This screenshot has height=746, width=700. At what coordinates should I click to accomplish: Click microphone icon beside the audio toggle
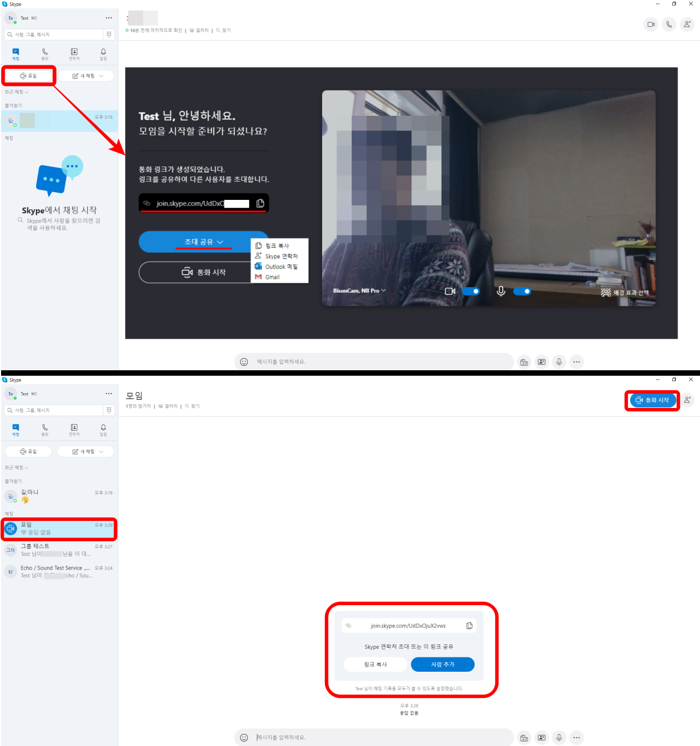tap(501, 291)
